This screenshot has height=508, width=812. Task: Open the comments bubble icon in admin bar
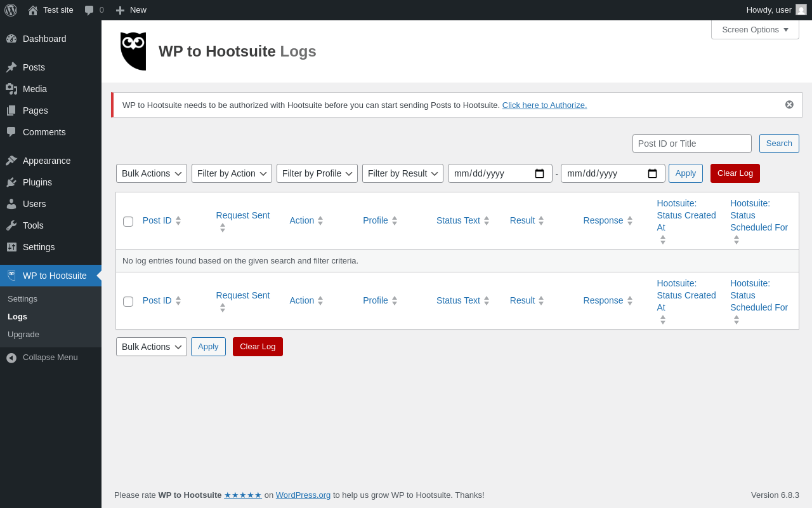coord(89,10)
